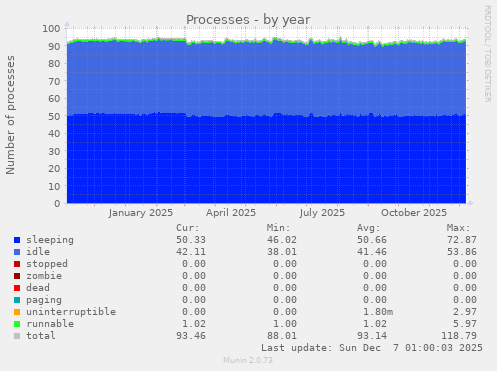This screenshot has width=497, height=371.
Task: Click the total legend color swatch
Action: click(x=17, y=336)
